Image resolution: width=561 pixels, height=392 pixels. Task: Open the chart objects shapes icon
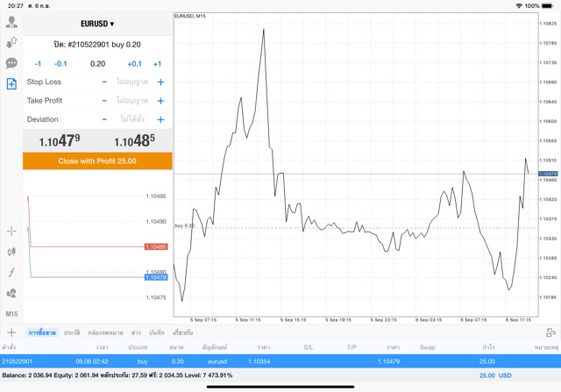point(11,293)
